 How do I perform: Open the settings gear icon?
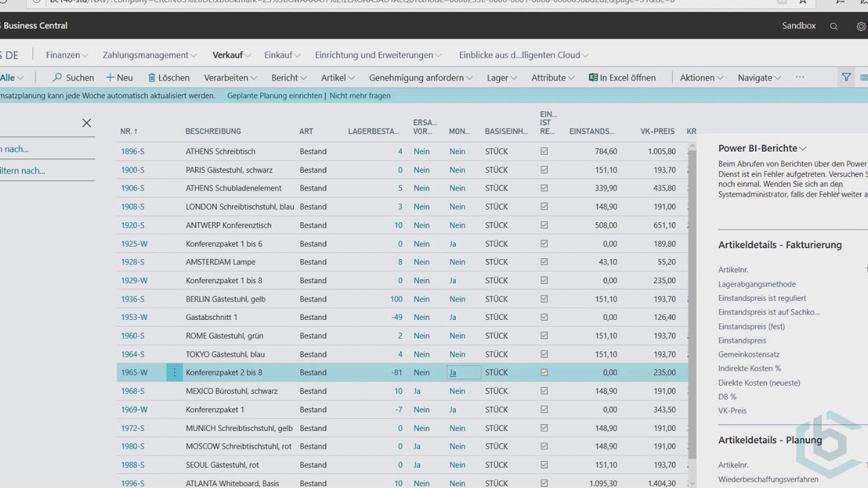coord(861,26)
